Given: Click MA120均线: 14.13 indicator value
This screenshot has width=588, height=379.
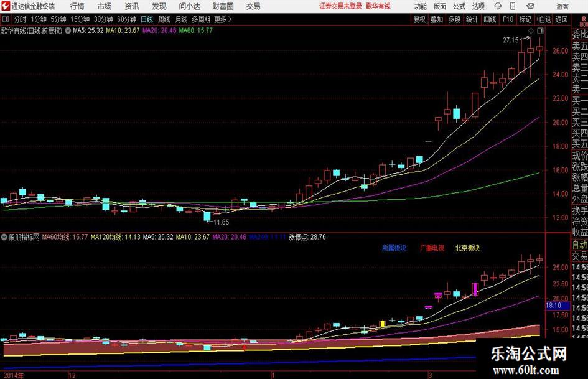Looking at the screenshot, I should (x=116, y=237).
